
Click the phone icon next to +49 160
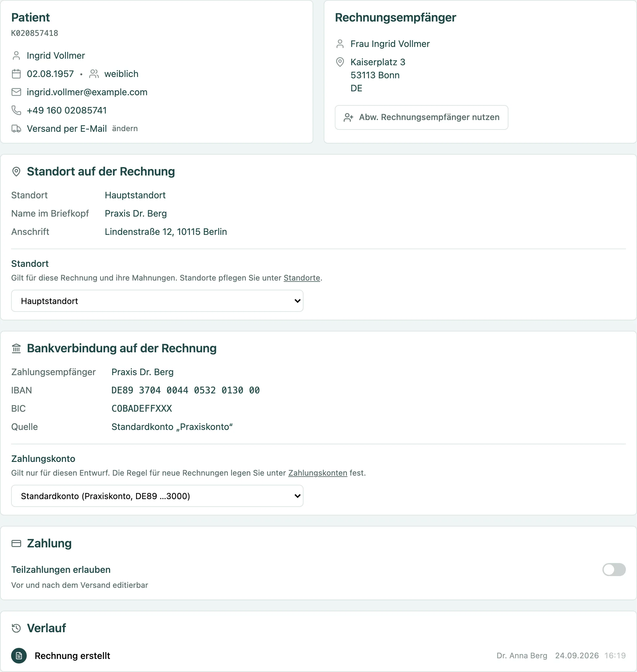(x=16, y=110)
